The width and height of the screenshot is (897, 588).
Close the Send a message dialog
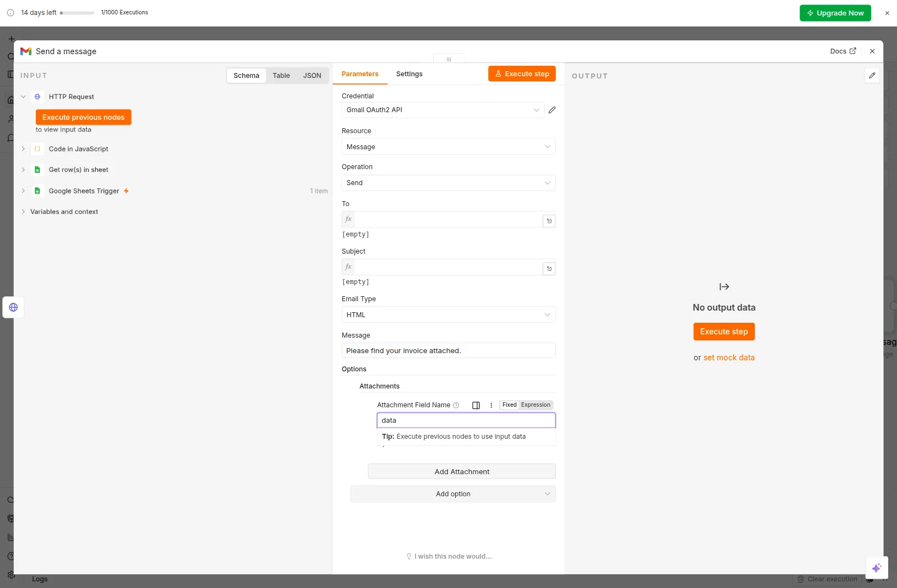(x=872, y=51)
